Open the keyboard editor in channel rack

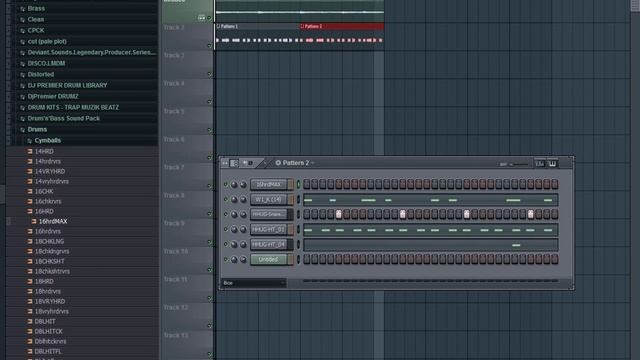click(552, 163)
